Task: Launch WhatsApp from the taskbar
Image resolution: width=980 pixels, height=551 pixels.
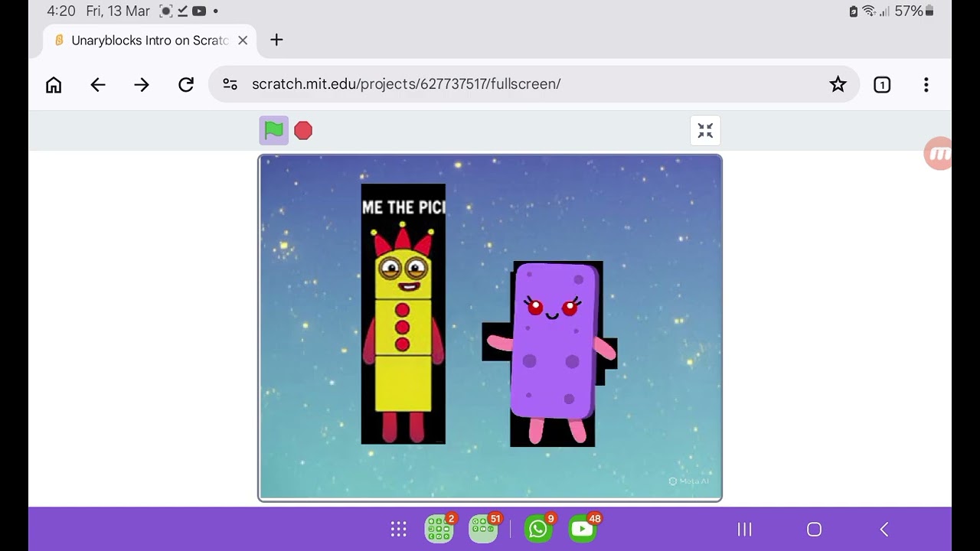Action: coord(538,528)
